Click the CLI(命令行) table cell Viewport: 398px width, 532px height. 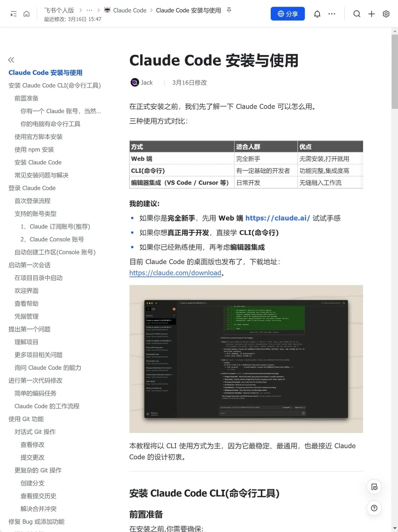pyautogui.click(x=182, y=171)
